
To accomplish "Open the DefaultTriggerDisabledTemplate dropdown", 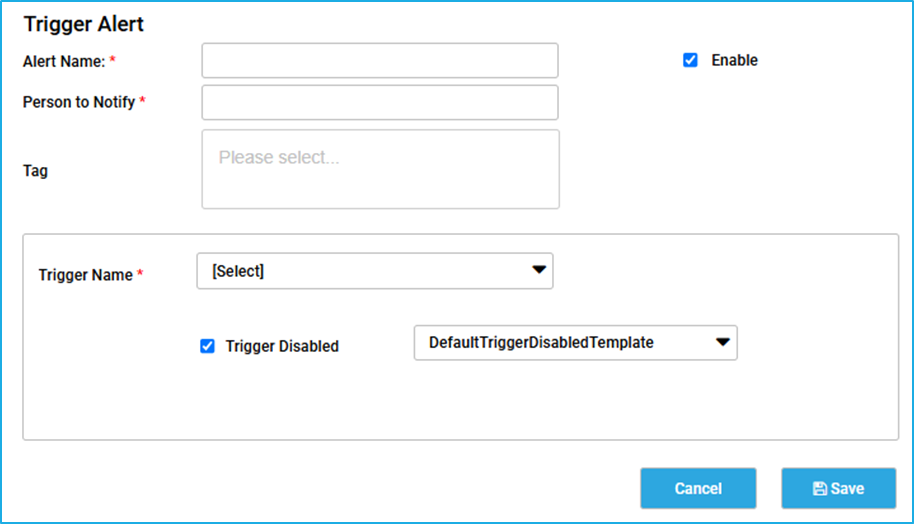I will point(575,343).
